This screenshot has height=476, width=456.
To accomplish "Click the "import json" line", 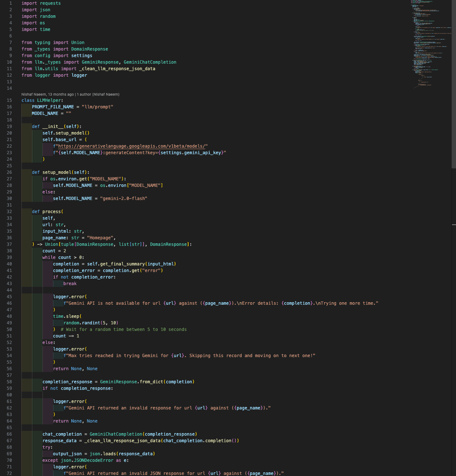I will tap(36, 10).
